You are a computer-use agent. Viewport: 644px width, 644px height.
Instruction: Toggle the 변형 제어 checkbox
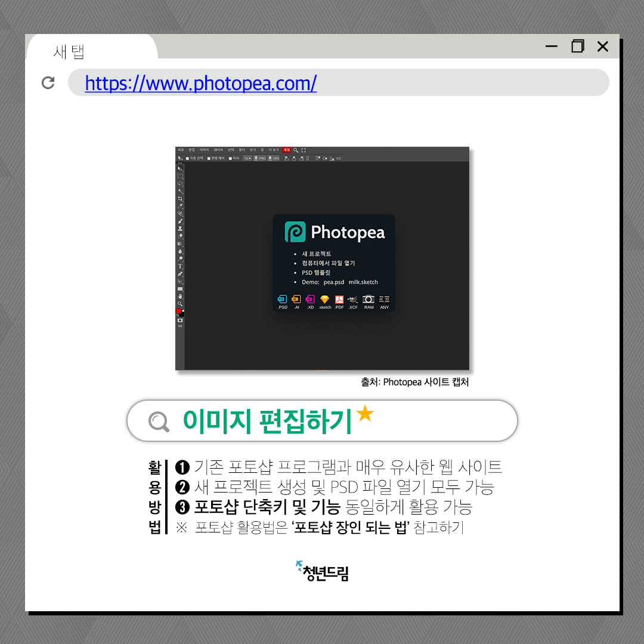tap(209, 159)
